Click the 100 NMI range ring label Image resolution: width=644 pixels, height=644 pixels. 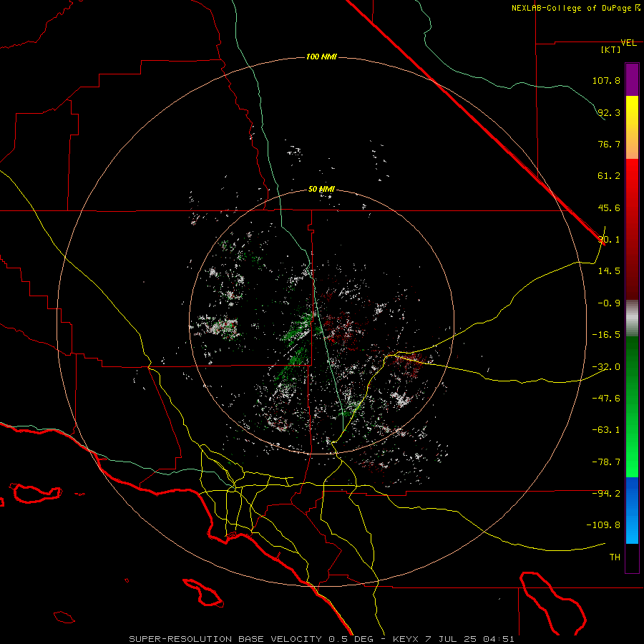point(321,57)
